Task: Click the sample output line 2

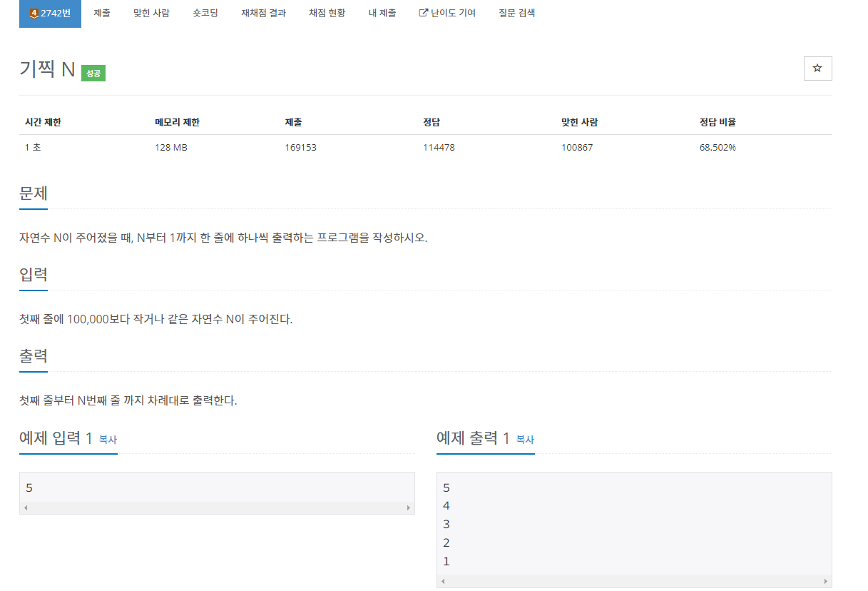Action: 446,543
